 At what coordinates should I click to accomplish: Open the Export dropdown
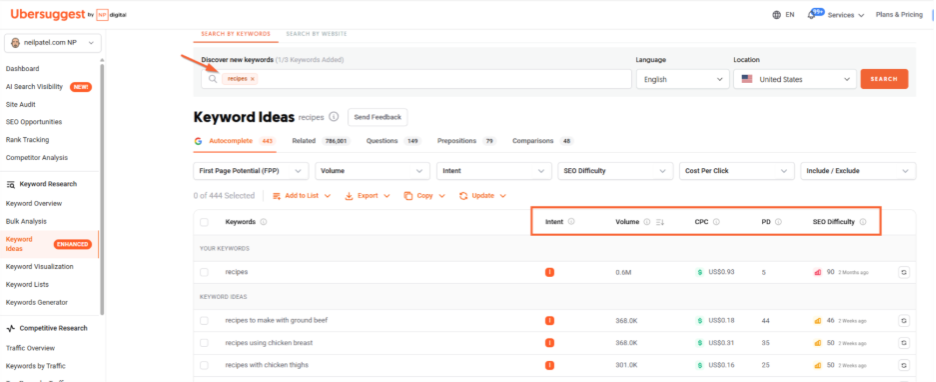[367, 196]
